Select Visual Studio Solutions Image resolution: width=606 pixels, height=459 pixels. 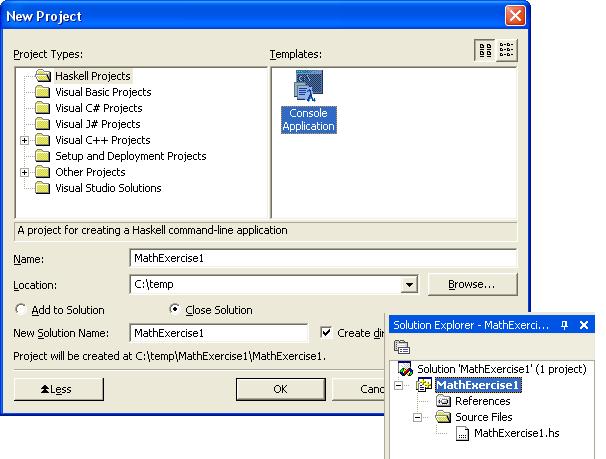[x=108, y=188]
